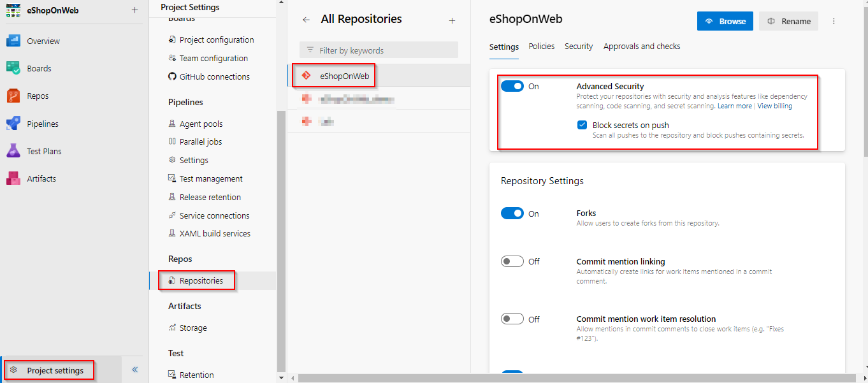Click the XAML build services label
The image size is (868, 383).
click(x=215, y=233)
